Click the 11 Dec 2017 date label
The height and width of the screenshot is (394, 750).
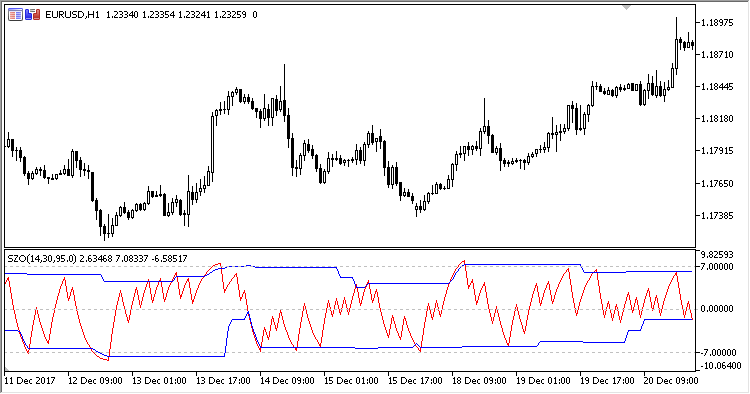(x=30, y=381)
